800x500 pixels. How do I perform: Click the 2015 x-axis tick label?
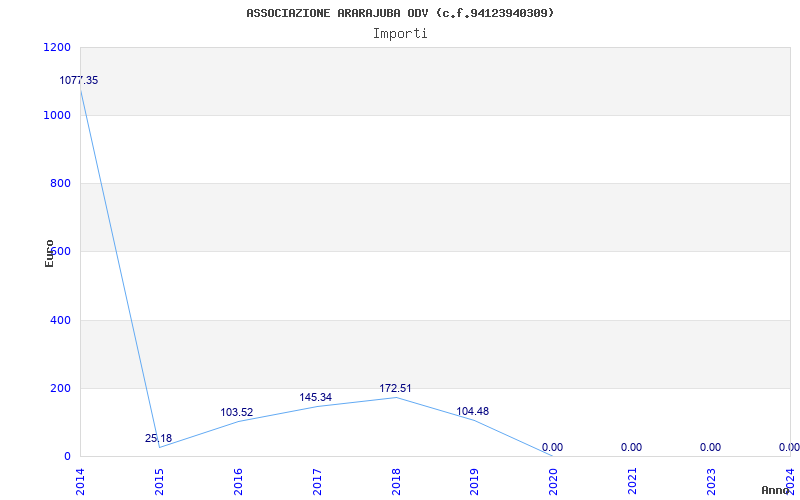(160, 481)
